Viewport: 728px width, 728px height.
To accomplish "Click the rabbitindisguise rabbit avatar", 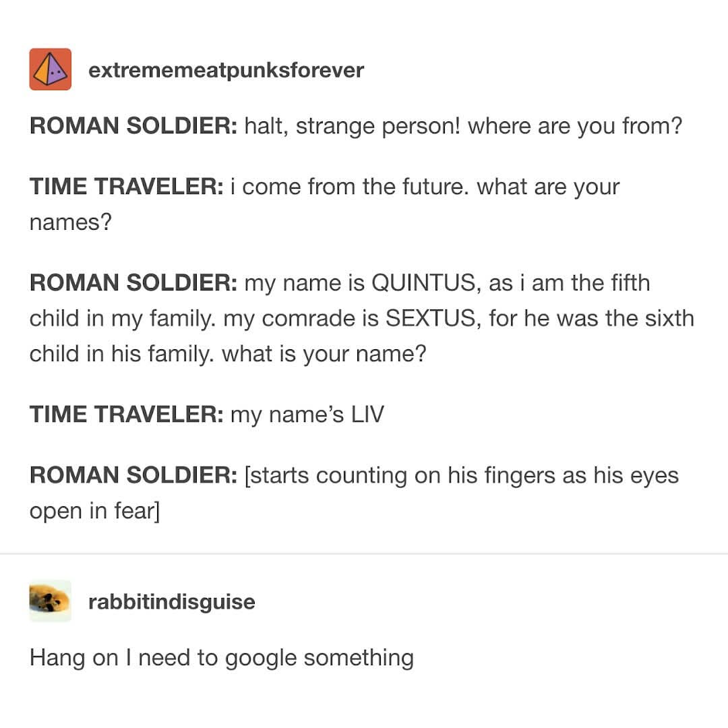I will [x=50, y=601].
